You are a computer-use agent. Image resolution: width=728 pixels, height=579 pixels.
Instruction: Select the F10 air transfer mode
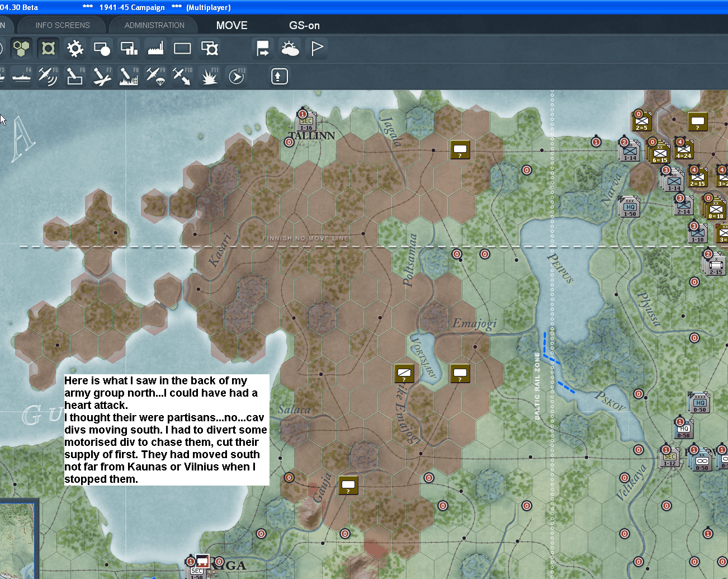click(x=182, y=76)
